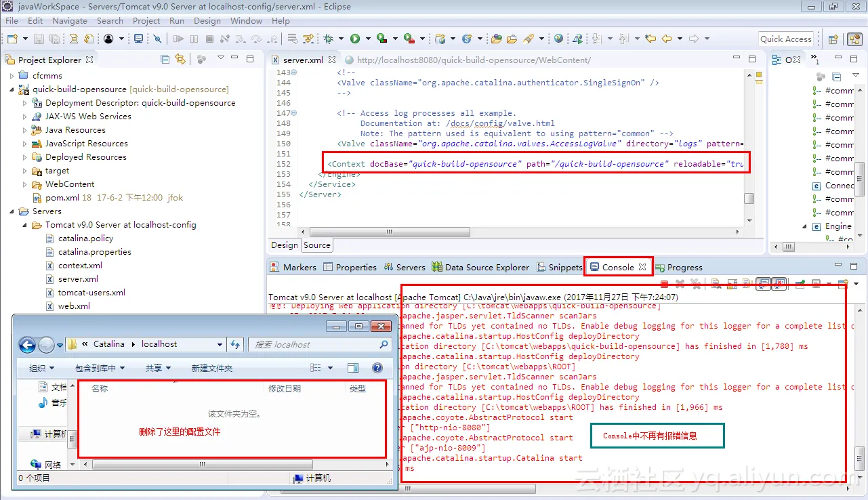Switch to the Servers tab
Viewport: 868px width, 500px height.
coord(405,267)
